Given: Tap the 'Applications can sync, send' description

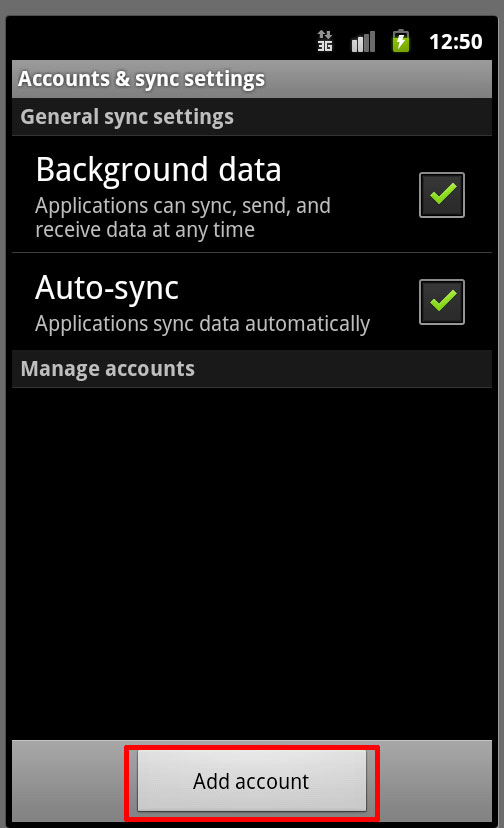Looking at the screenshot, I should tap(183, 218).
